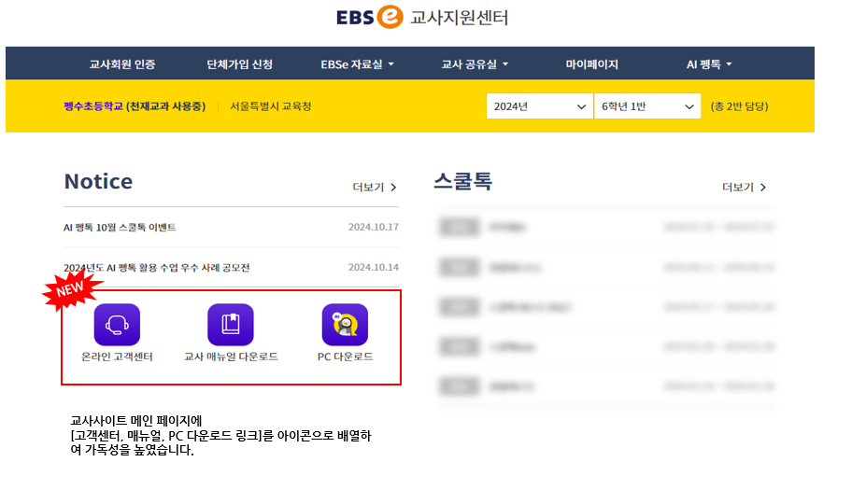Click the 교사 매뉴얼 다운로드 book icon

tap(231, 325)
